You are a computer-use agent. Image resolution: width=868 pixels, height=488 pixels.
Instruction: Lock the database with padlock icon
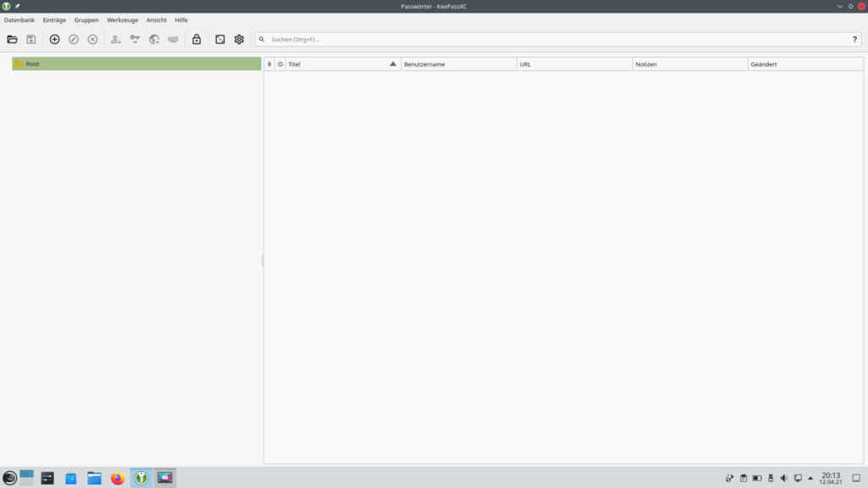197,39
